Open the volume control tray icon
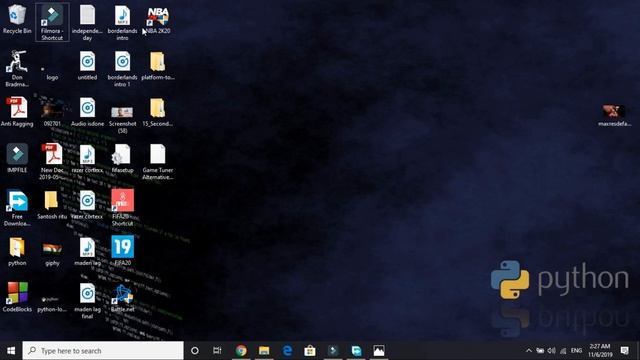Screen dimensions: 640x360 551,351
